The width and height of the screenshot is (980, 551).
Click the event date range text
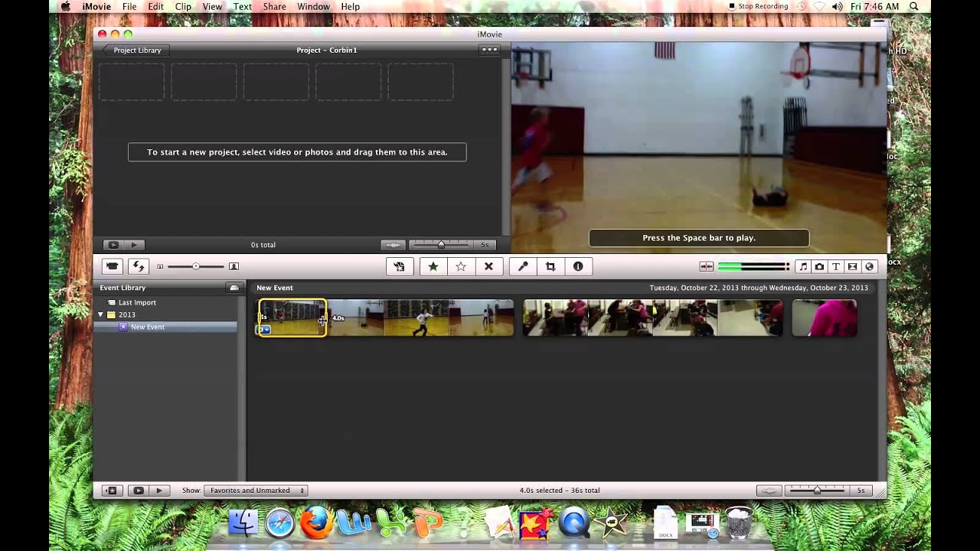pyautogui.click(x=759, y=288)
